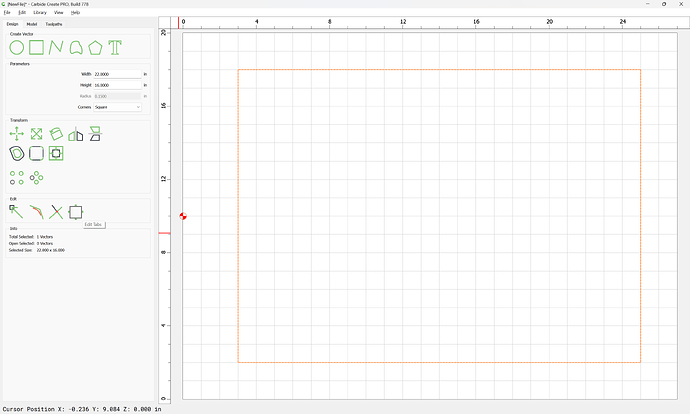Open the Circular Array tool
The width and height of the screenshot is (690, 414).
tap(37, 178)
